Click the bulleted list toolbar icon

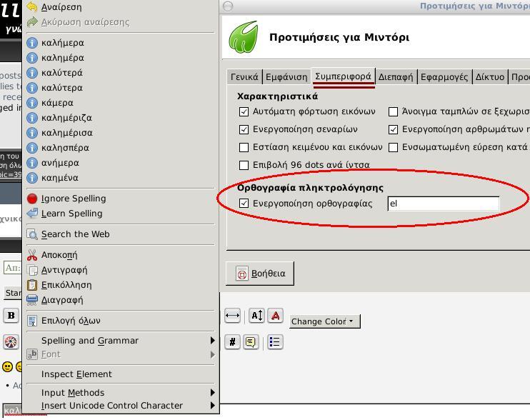pyautogui.click(x=275, y=342)
